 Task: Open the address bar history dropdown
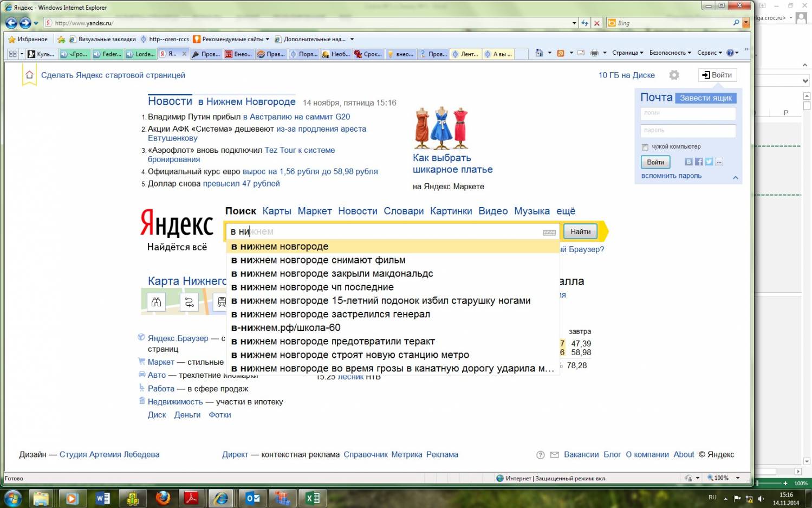574,23
